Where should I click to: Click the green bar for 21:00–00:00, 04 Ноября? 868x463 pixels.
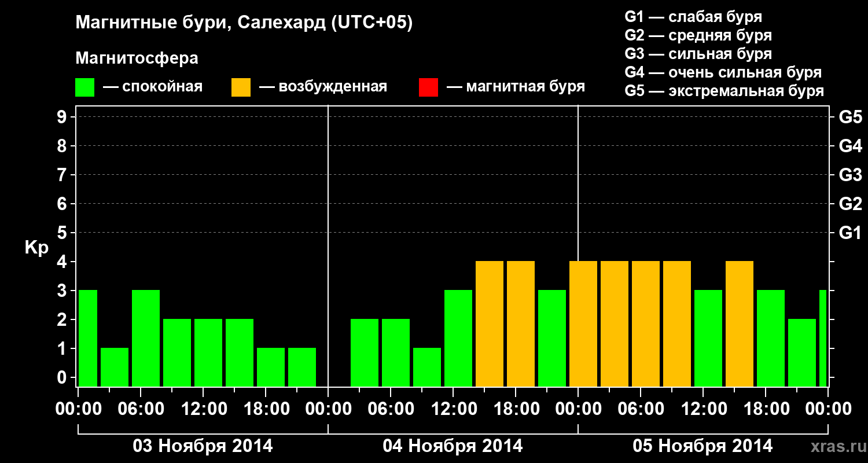tap(552, 338)
